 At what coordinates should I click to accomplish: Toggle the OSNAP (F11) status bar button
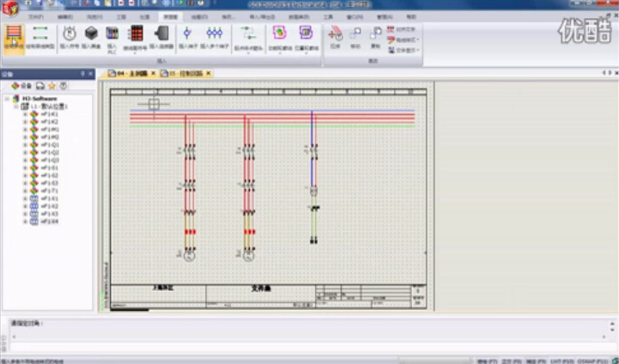(593, 361)
